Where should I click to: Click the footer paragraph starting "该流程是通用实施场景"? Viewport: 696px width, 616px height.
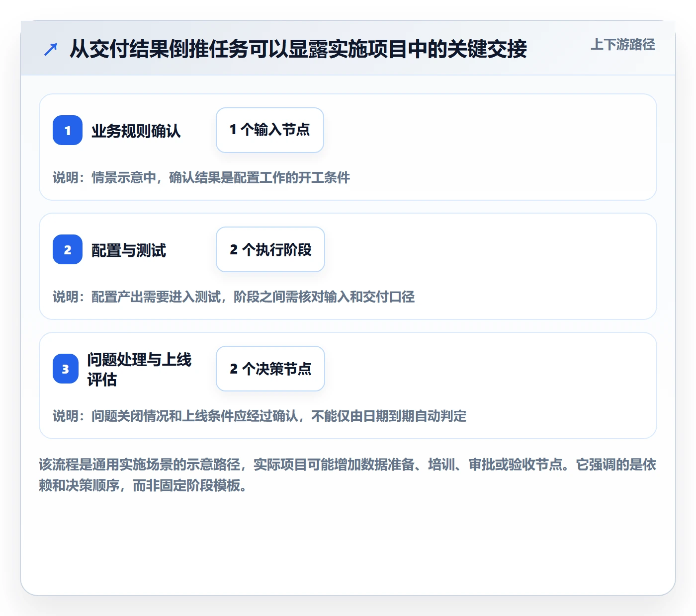point(348,474)
